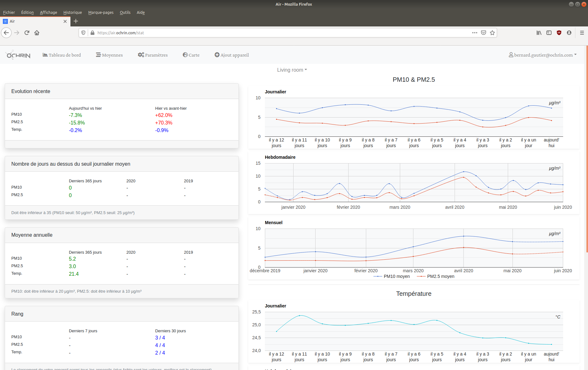588x370 pixels.
Task: Open the Firefox library icon
Action: 539,33
